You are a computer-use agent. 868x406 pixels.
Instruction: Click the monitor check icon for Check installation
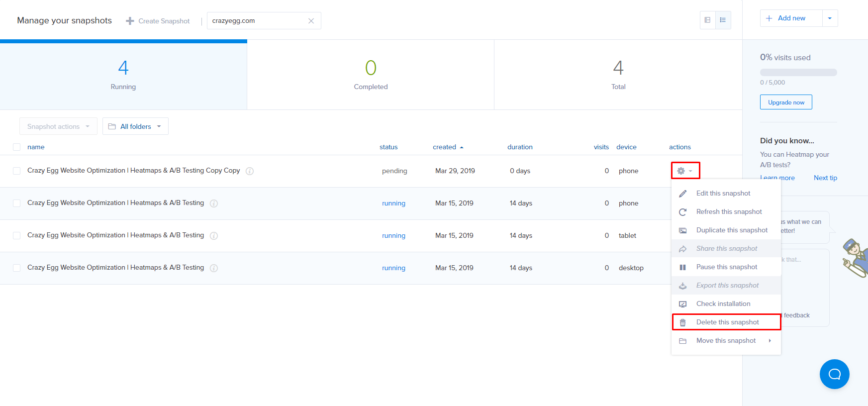point(683,304)
